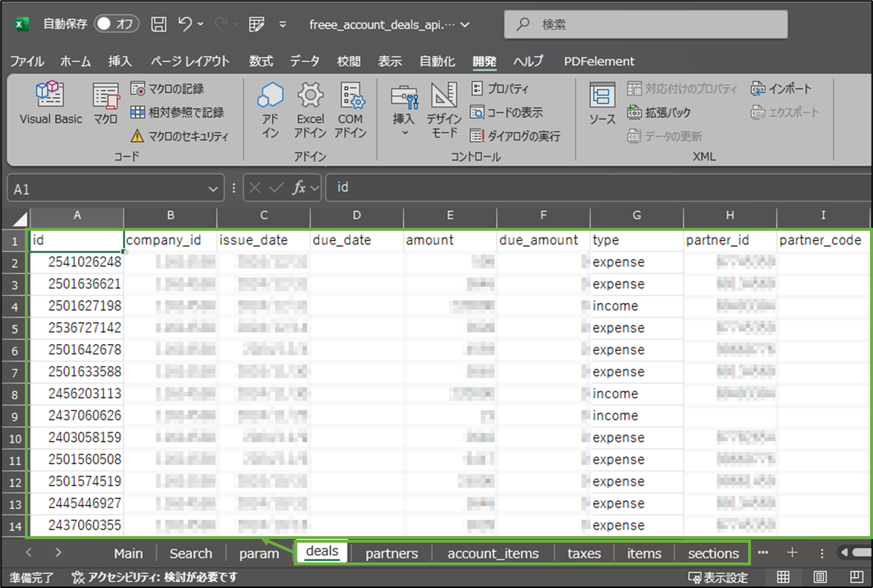Toggle Design Mode (デザインモード)
Viewport: 873px width, 588px height.
click(443, 110)
